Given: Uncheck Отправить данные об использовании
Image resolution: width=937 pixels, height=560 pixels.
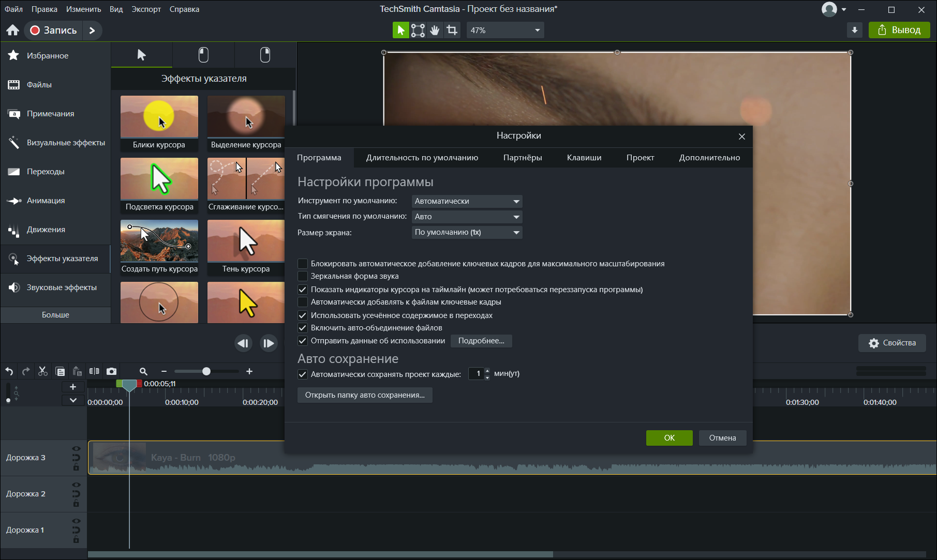Looking at the screenshot, I should pyautogui.click(x=303, y=341).
